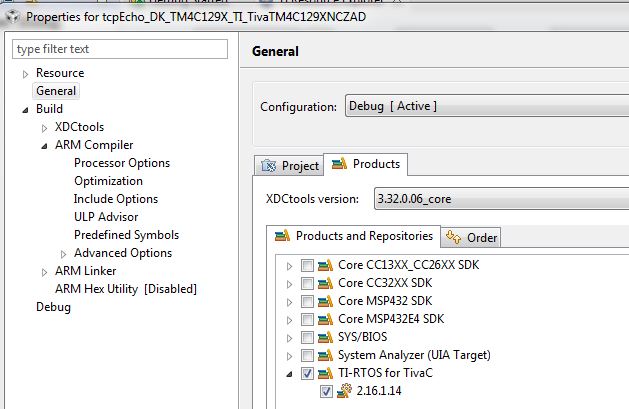Click the Core MSP432E4 SDK product icon

pyautogui.click(x=325, y=320)
